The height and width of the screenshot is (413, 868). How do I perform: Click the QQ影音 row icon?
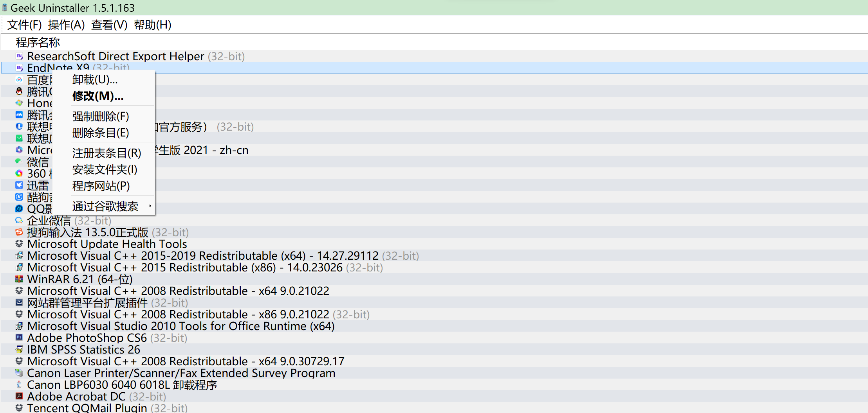pos(19,209)
